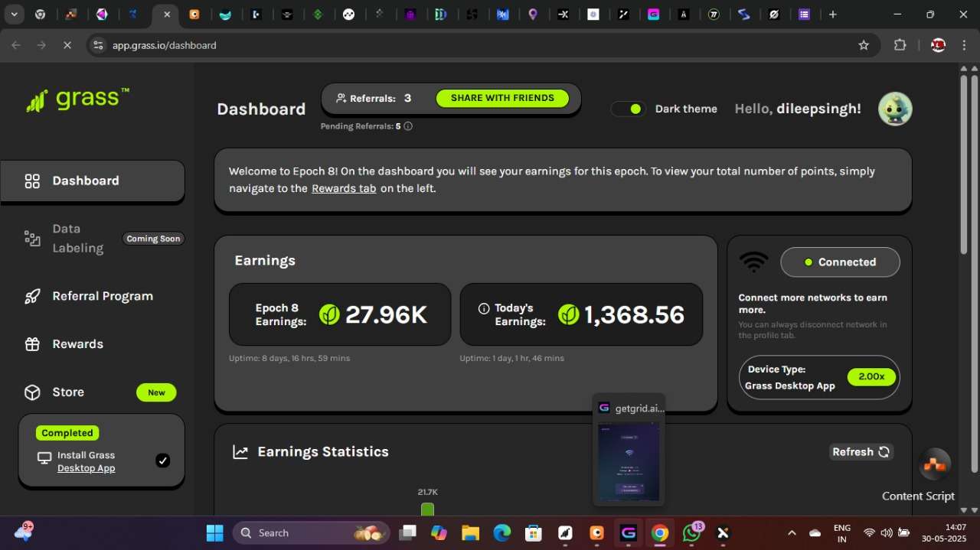Click the green 21.7K bar in the chart
This screenshot has width=980, height=550.
pyautogui.click(x=427, y=509)
